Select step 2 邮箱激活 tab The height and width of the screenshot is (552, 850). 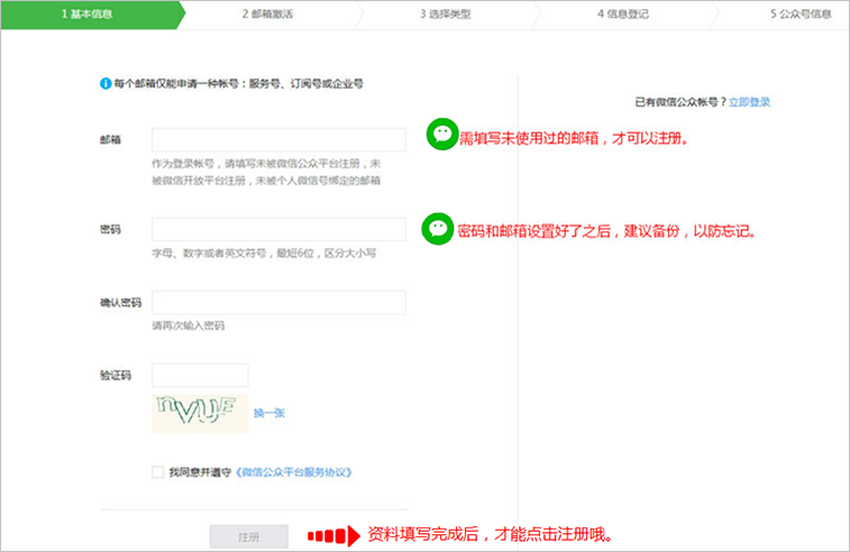[x=268, y=15]
